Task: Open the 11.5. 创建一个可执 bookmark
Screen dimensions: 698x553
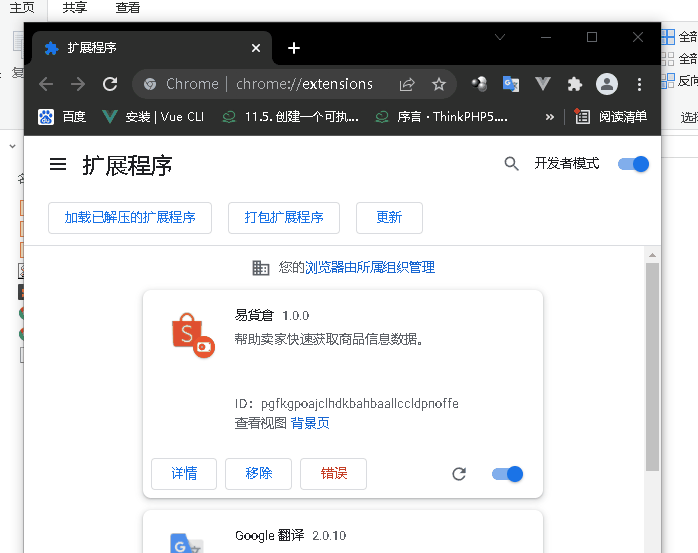Action: pyautogui.click(x=290, y=117)
